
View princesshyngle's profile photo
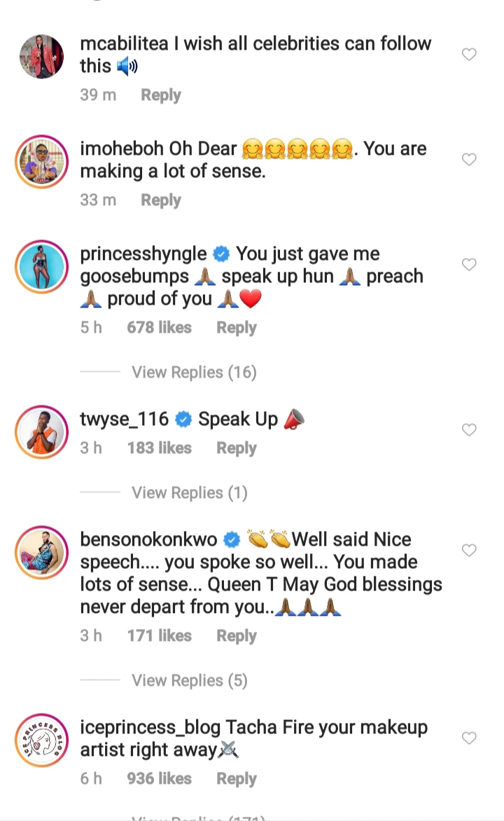[41, 266]
